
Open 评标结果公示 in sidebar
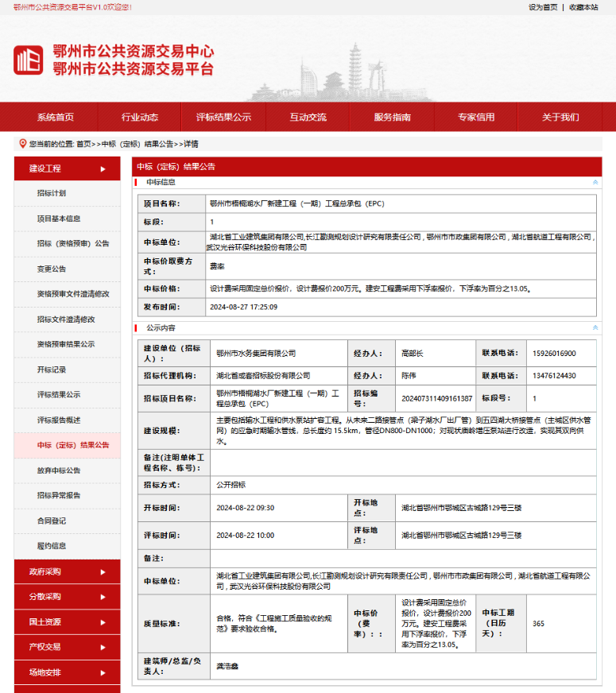59,395
